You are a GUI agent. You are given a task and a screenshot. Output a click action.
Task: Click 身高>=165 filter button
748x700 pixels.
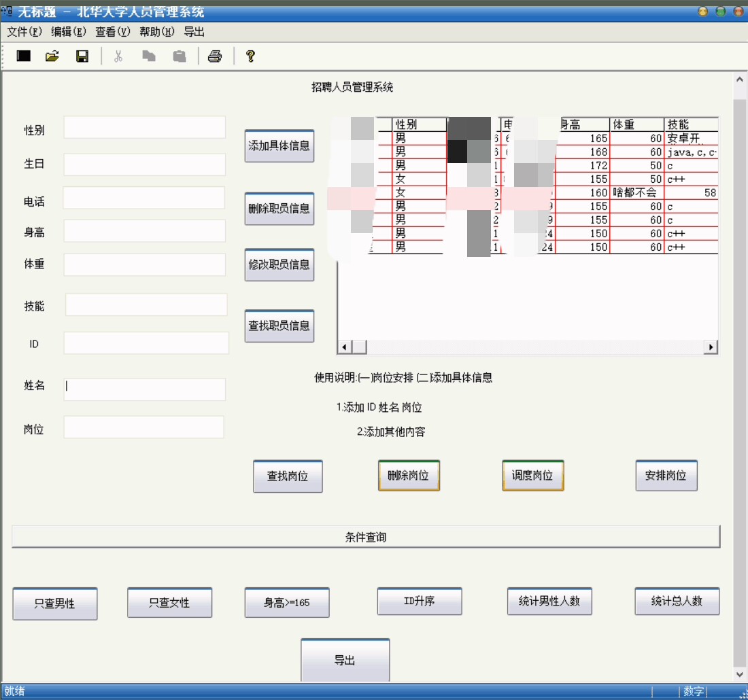(287, 603)
